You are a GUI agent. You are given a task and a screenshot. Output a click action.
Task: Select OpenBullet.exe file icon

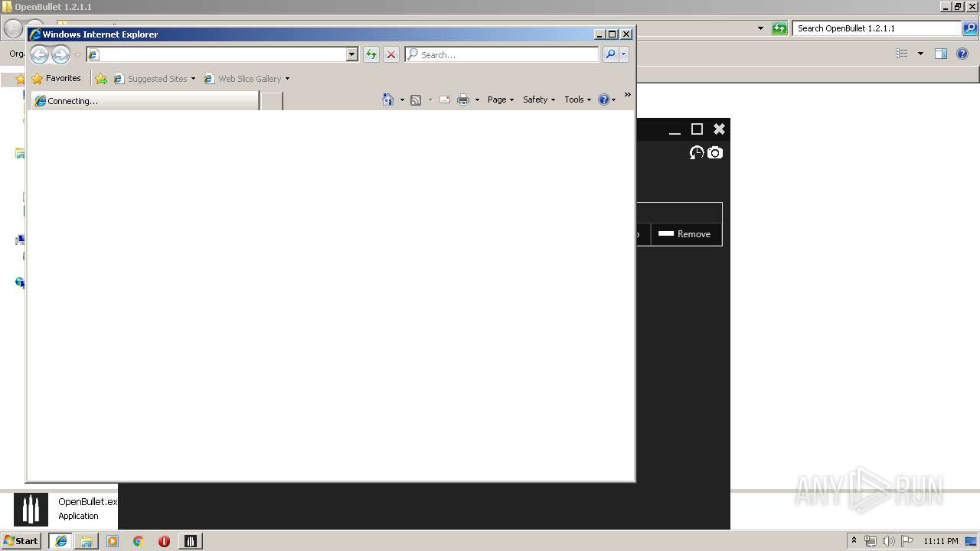pyautogui.click(x=31, y=509)
